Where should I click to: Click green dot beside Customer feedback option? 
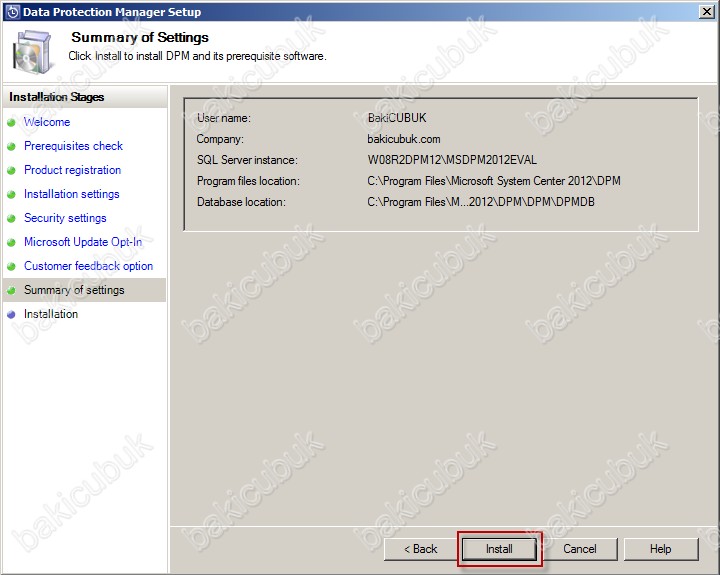pos(11,266)
